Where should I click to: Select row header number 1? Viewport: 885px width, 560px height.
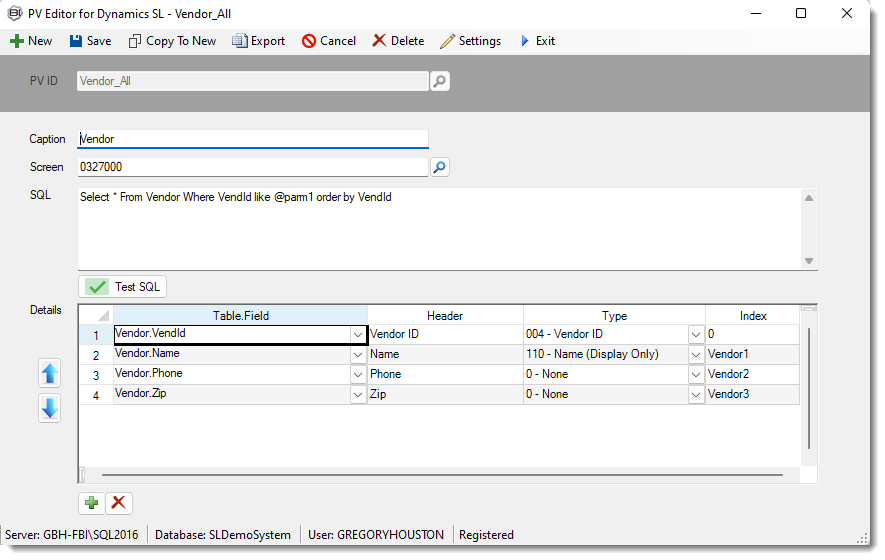96,335
